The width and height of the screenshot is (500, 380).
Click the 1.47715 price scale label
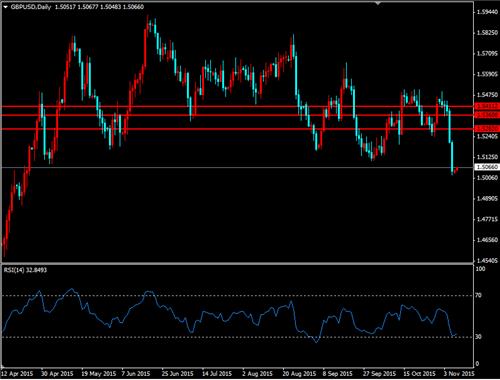pyautogui.click(x=487, y=219)
